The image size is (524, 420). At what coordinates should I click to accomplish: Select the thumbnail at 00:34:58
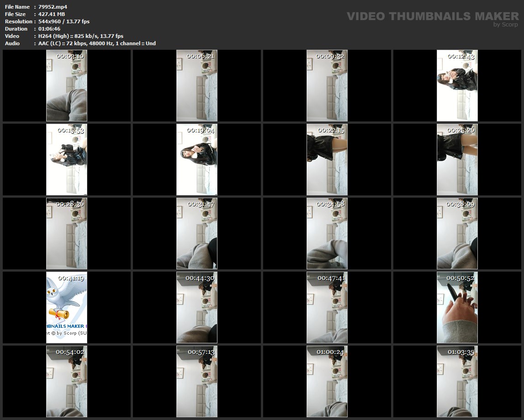click(x=327, y=234)
